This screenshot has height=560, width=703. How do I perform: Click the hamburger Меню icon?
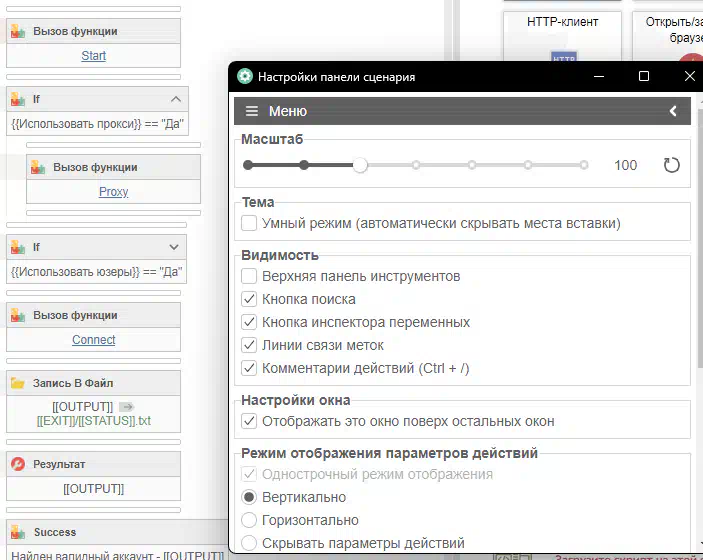click(x=252, y=111)
